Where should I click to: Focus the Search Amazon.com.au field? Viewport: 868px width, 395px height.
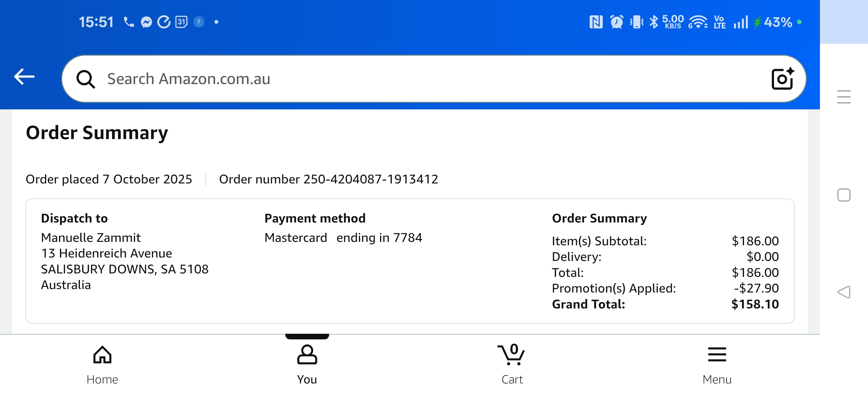pyautogui.click(x=404, y=79)
